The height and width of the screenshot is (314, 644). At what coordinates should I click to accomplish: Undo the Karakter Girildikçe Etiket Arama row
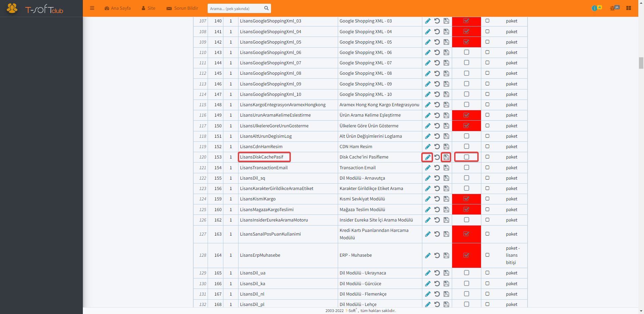[437, 188]
